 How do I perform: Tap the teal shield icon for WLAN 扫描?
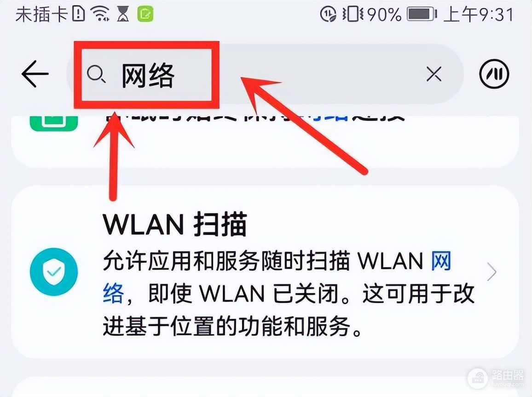(x=54, y=272)
